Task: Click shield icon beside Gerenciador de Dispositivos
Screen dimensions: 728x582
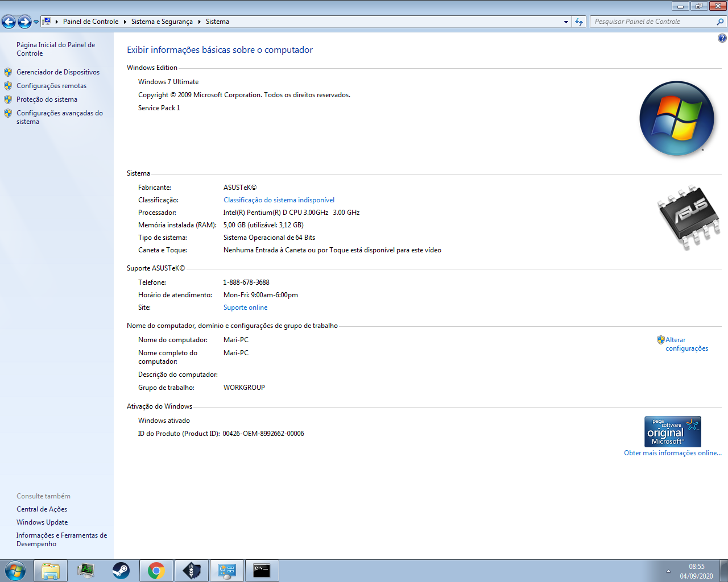Action: (x=8, y=72)
